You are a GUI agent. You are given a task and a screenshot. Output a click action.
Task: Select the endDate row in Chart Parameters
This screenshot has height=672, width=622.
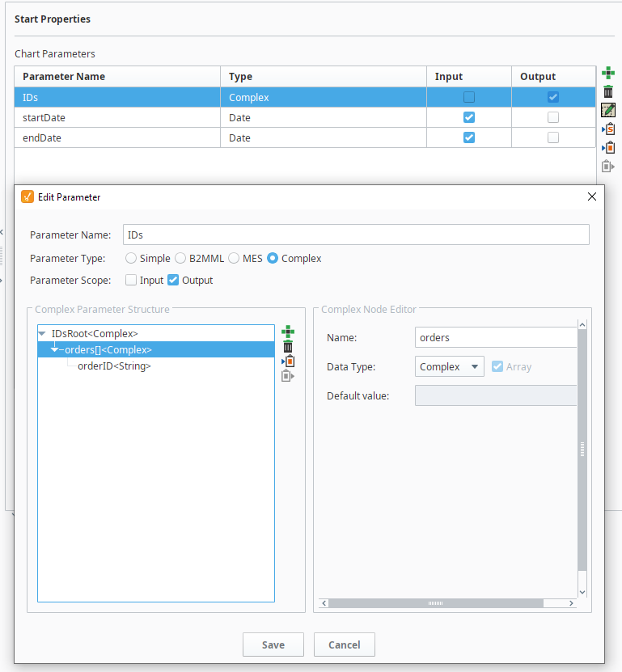[x=117, y=137]
